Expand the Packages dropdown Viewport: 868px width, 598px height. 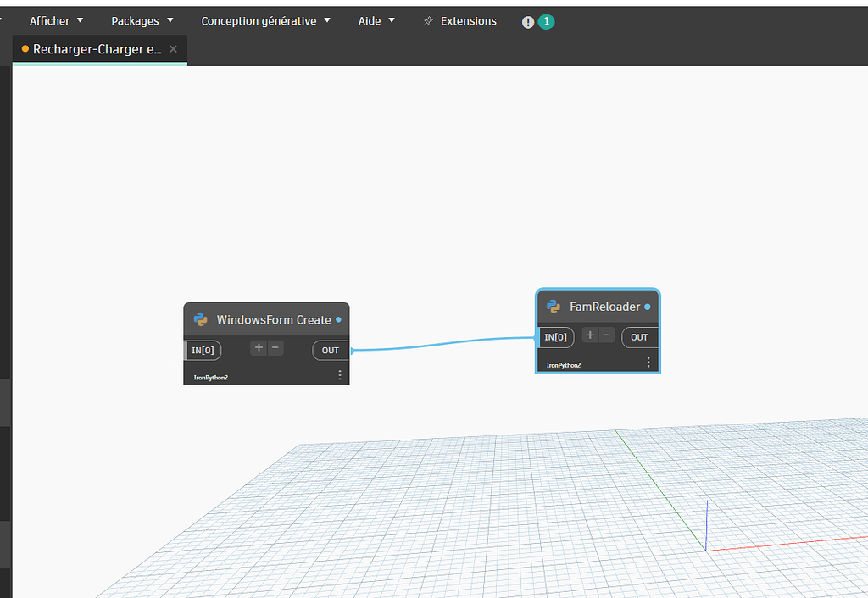[x=142, y=20]
